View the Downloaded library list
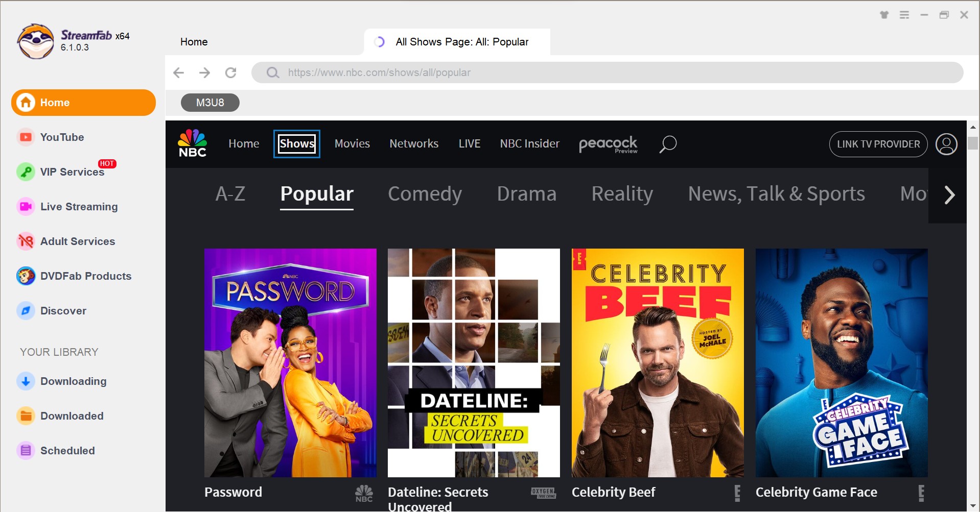The width and height of the screenshot is (980, 512). click(x=60, y=416)
